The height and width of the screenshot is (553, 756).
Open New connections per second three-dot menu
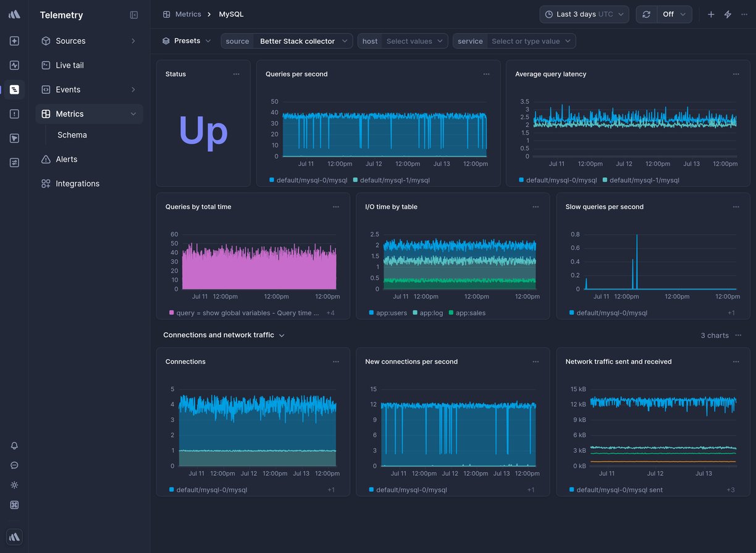click(535, 362)
